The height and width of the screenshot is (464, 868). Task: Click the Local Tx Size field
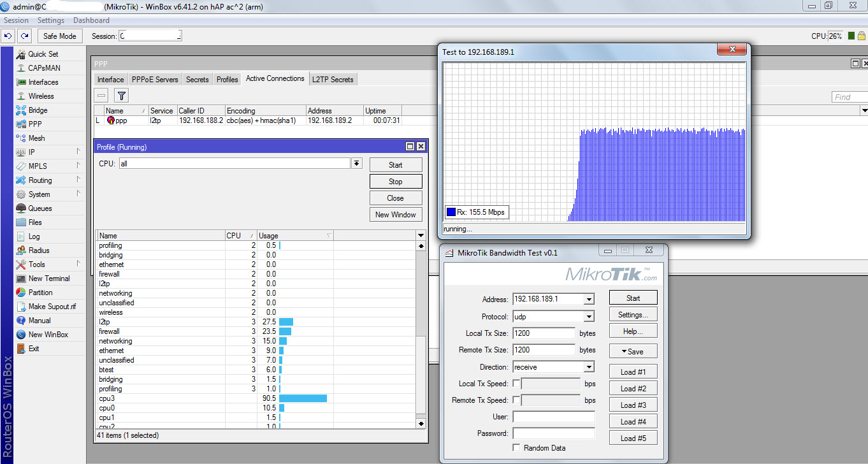coord(544,333)
